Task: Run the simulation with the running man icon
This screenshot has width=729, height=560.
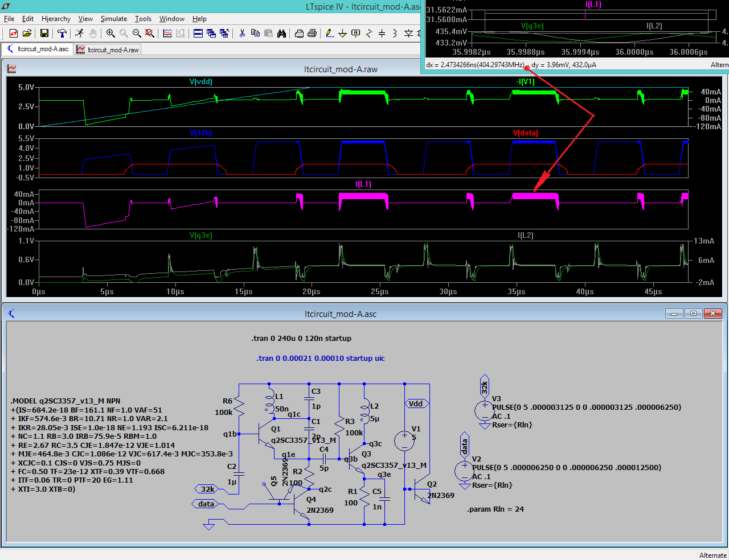Action: tap(79, 34)
